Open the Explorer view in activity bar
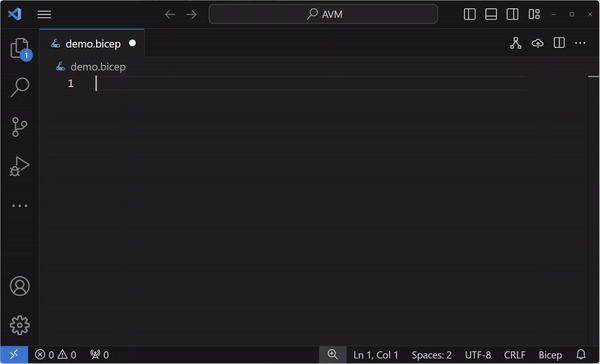600x364 pixels. (20, 49)
